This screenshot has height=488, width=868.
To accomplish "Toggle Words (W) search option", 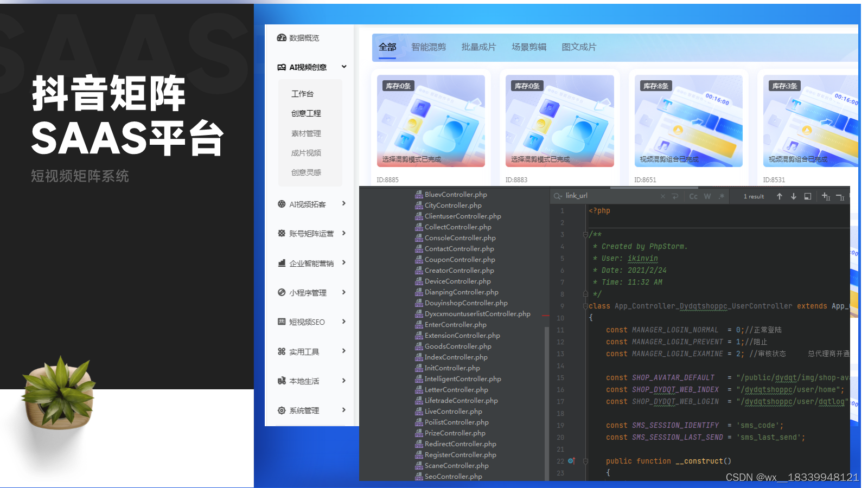I will [x=707, y=196].
